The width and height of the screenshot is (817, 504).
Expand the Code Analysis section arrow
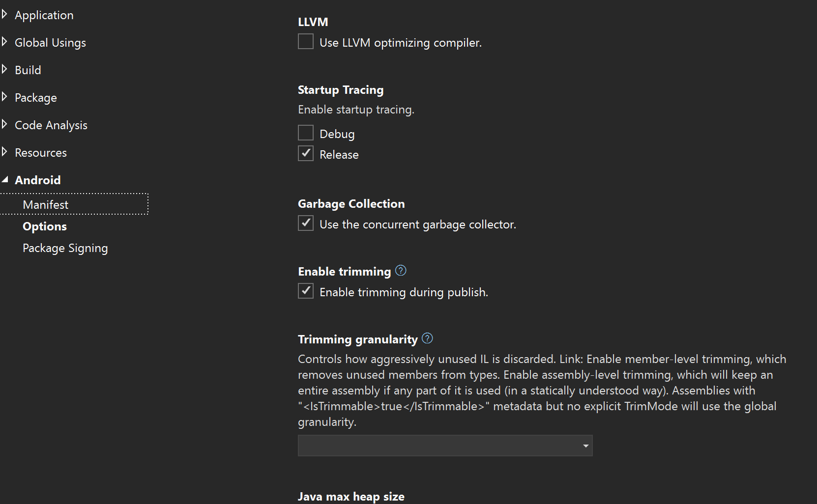(x=4, y=124)
